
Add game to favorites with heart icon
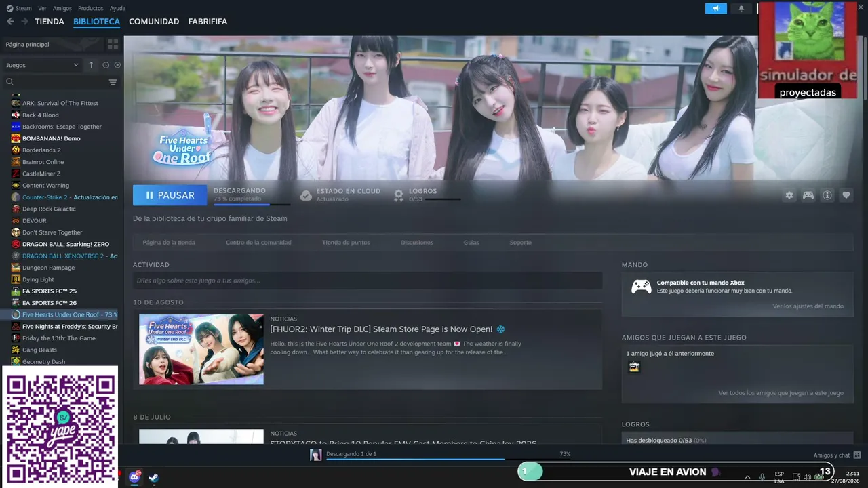click(846, 195)
